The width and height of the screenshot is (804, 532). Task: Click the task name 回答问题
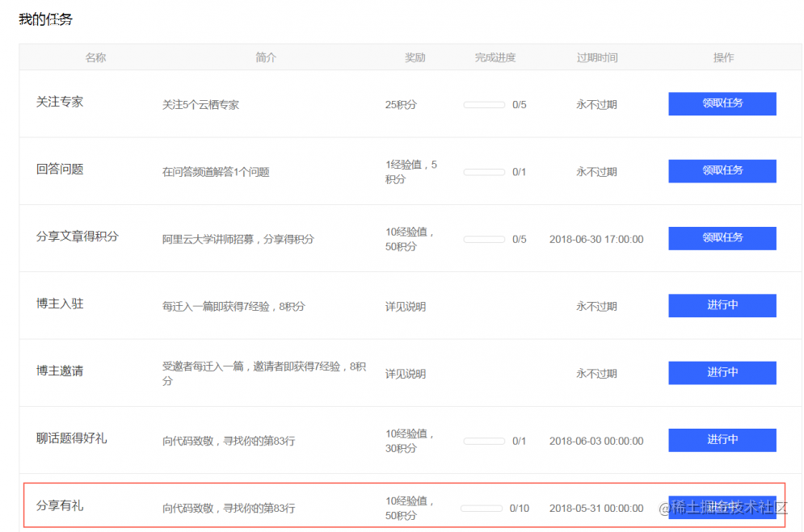[x=60, y=169]
